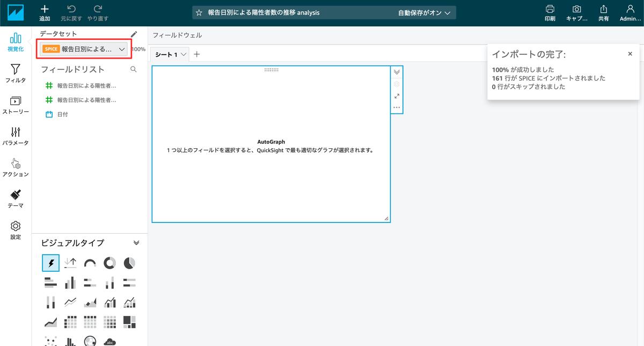Click the 共有 share button
Viewport: 644px width, 346px height.
point(604,13)
